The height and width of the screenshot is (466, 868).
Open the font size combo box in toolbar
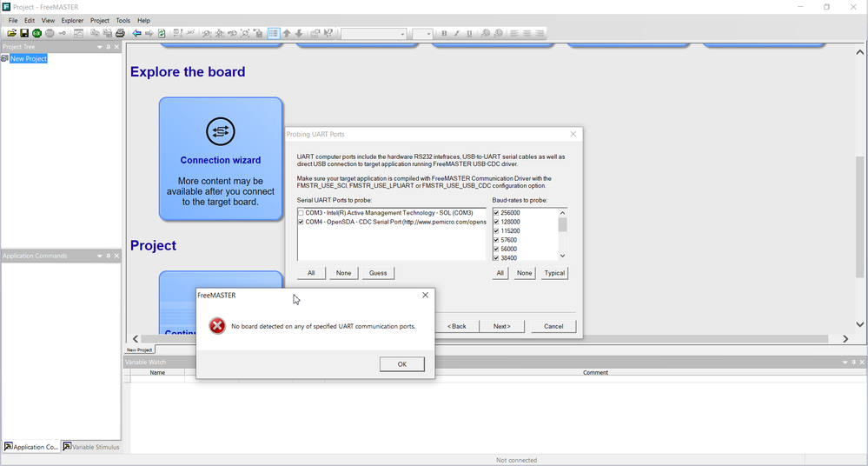coord(422,34)
